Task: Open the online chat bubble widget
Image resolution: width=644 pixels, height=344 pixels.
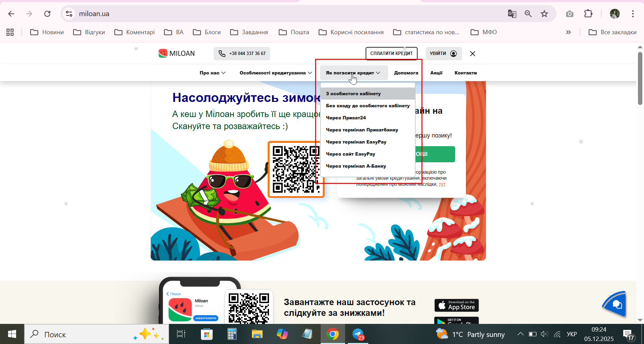Action: 615,304
